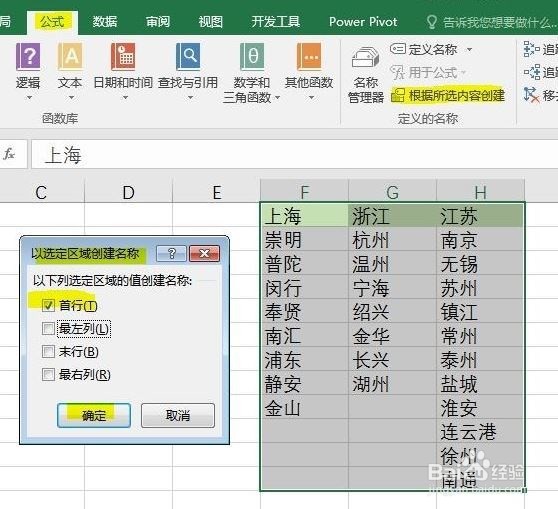Click the Trace Dependents icon in ribbon
Screen dimensions: 558x509
[532, 72]
